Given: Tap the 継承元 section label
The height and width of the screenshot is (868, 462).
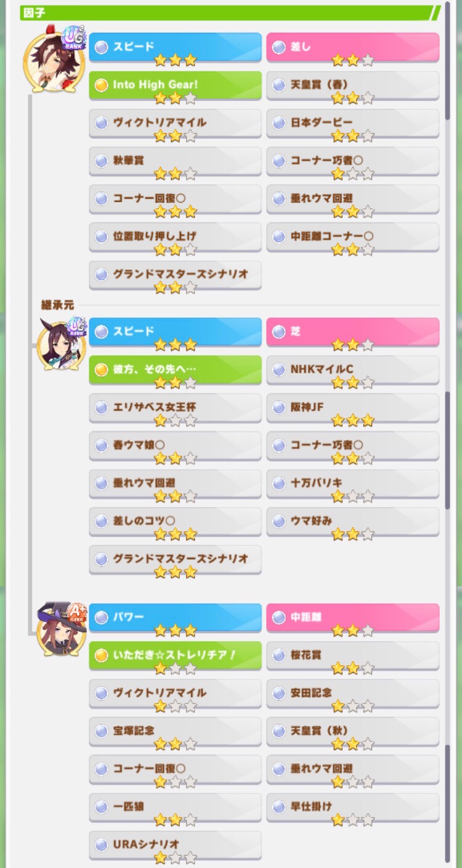Looking at the screenshot, I should (x=57, y=305).
